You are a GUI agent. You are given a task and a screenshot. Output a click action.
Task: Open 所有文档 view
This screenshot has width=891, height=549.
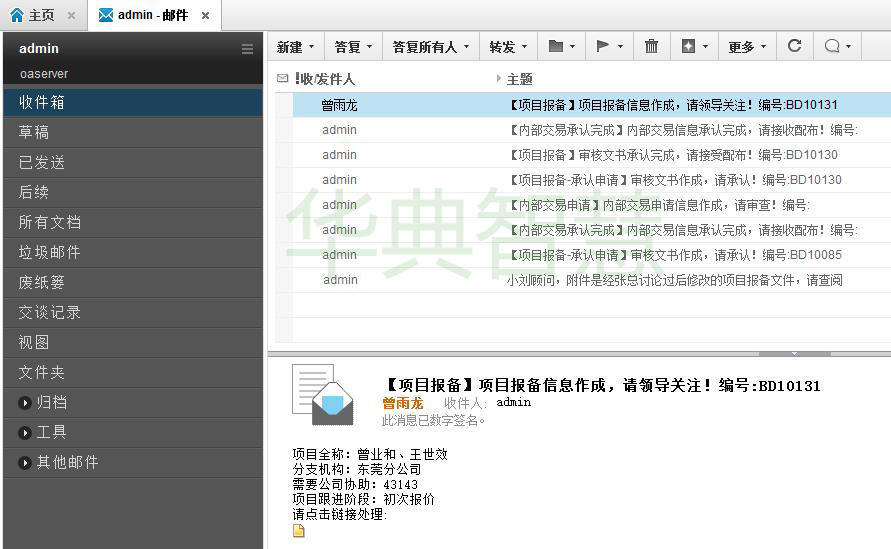[133, 222]
